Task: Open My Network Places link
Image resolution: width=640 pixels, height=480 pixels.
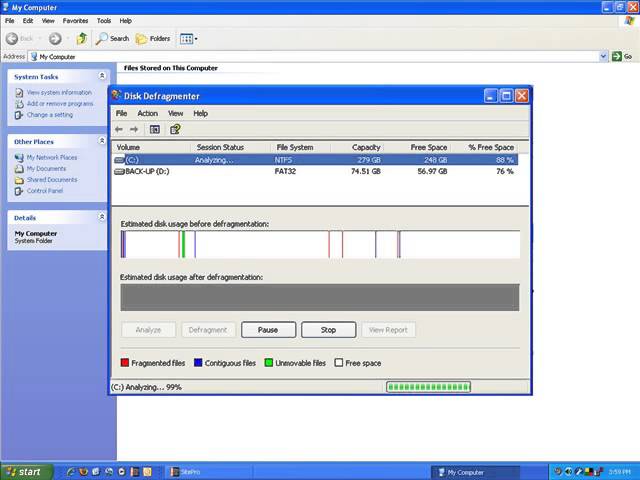Action: pos(52,157)
